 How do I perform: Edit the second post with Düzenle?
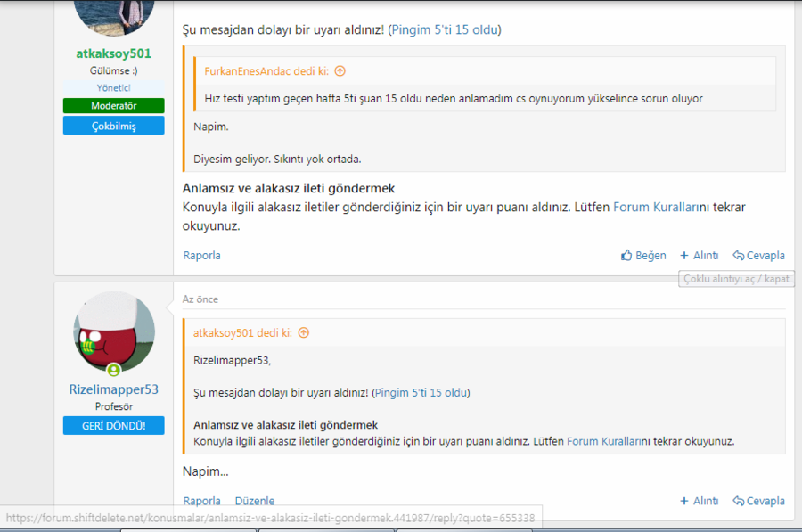[255, 501]
